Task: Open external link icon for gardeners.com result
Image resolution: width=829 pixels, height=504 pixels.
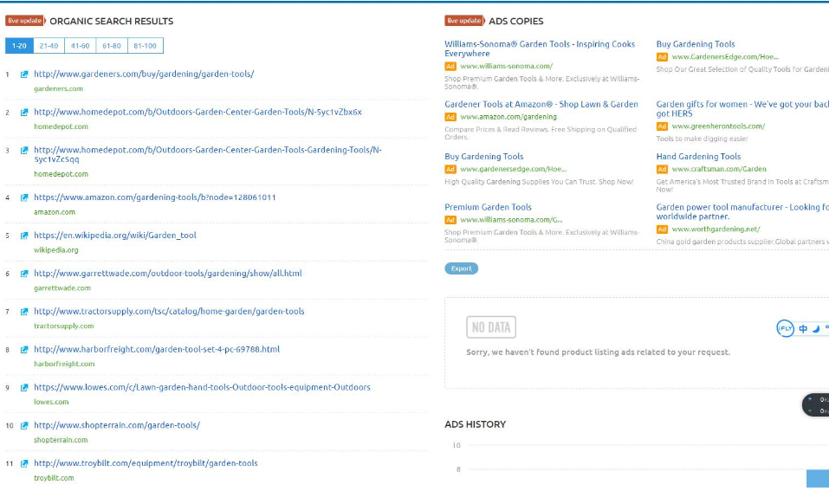Action: click(x=24, y=74)
